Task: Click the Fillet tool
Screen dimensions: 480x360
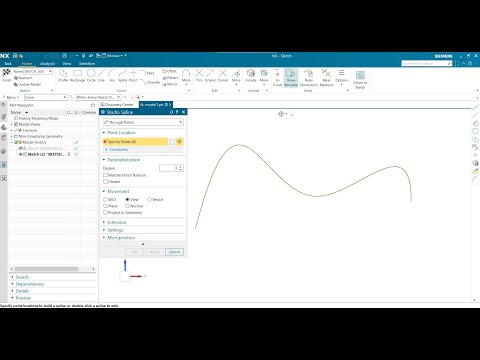Action: pos(147,73)
